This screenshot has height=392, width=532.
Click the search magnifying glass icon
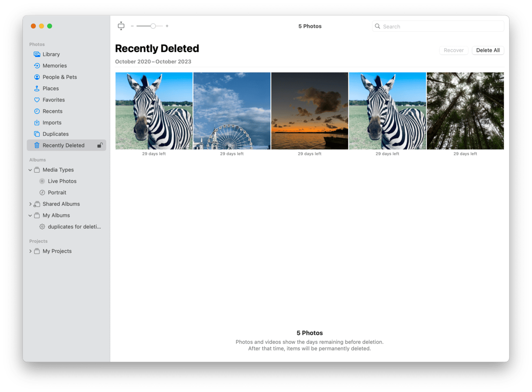(378, 26)
